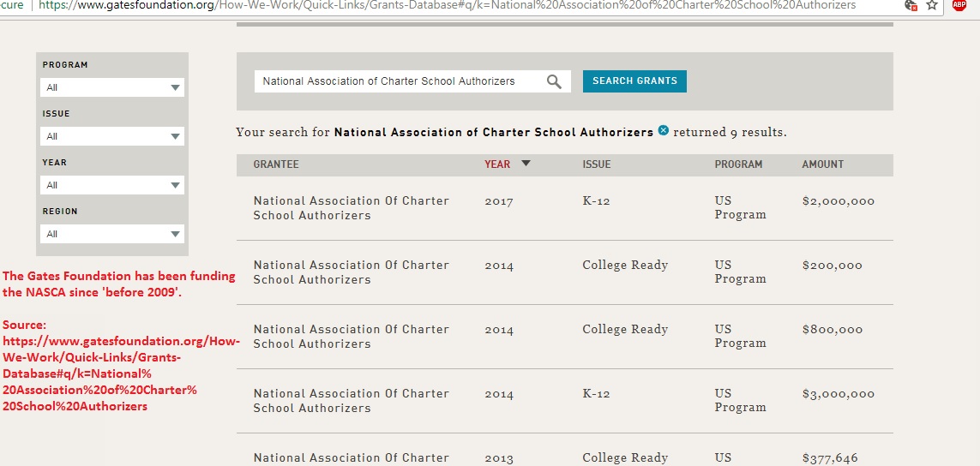Click the red Source URL annotation text
This screenshot has height=466, width=980.
pos(121,366)
